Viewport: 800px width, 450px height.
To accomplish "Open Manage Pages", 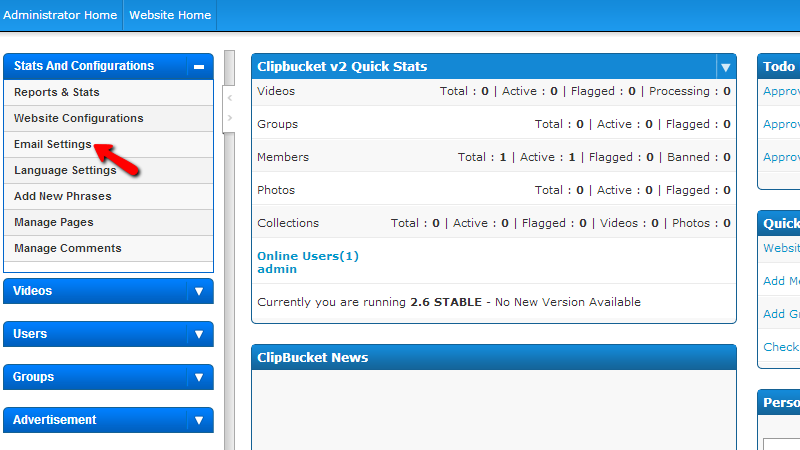I will pyautogui.click(x=108, y=222).
